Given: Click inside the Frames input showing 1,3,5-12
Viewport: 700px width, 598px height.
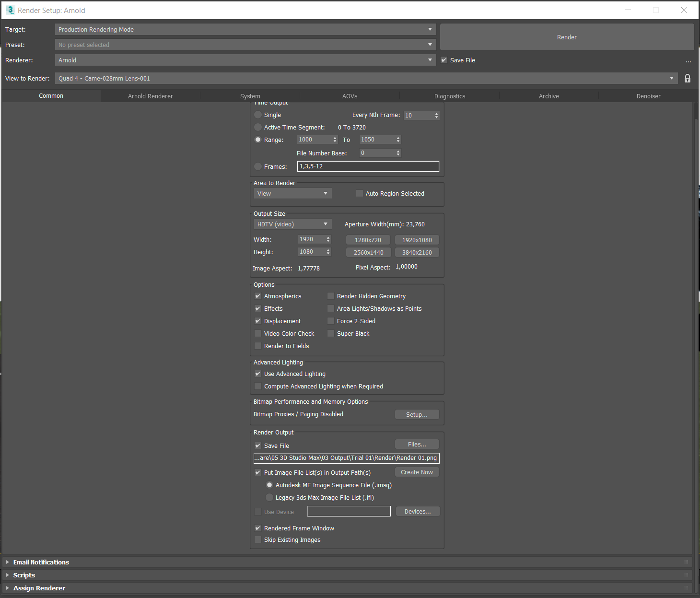Looking at the screenshot, I should point(368,166).
